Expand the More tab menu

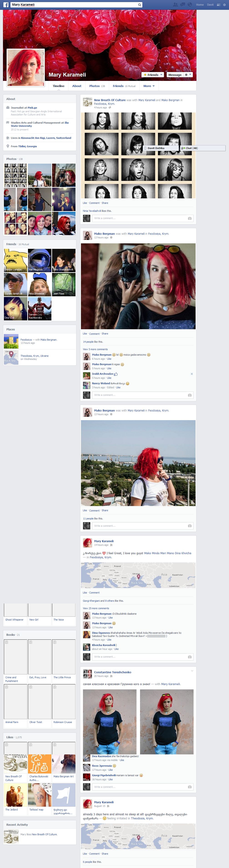click(149, 86)
